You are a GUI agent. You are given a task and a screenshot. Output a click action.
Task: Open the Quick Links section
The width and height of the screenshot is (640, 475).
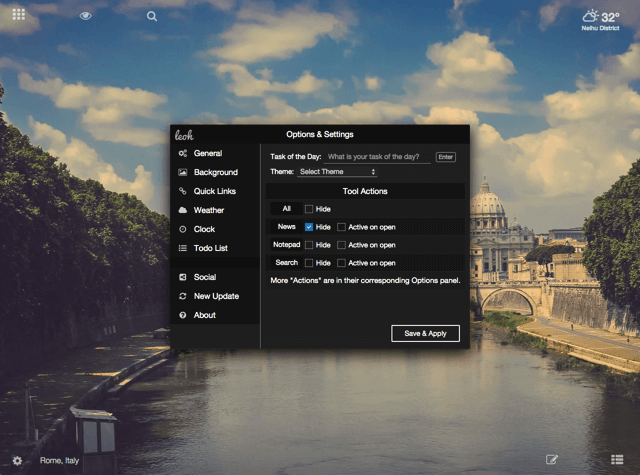point(215,191)
